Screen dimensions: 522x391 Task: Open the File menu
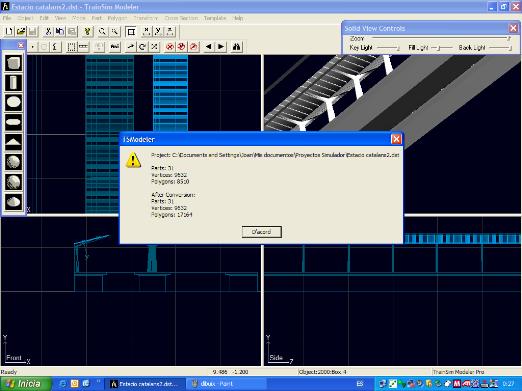point(7,18)
